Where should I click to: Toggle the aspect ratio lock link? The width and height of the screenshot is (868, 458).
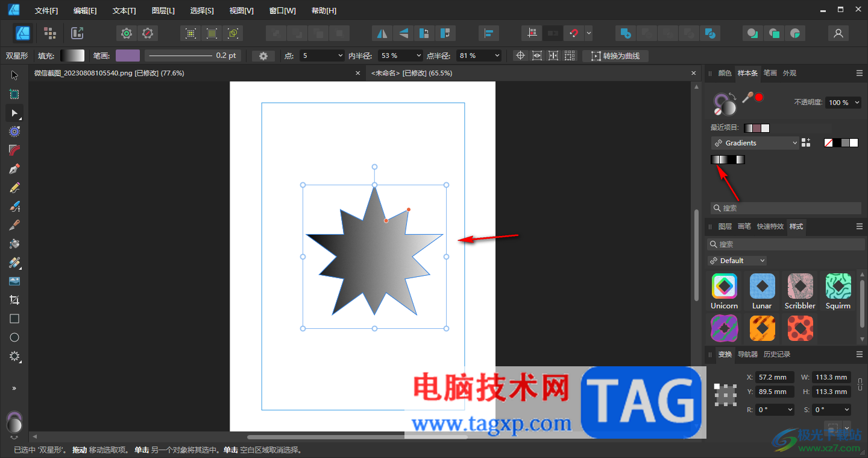point(860,384)
